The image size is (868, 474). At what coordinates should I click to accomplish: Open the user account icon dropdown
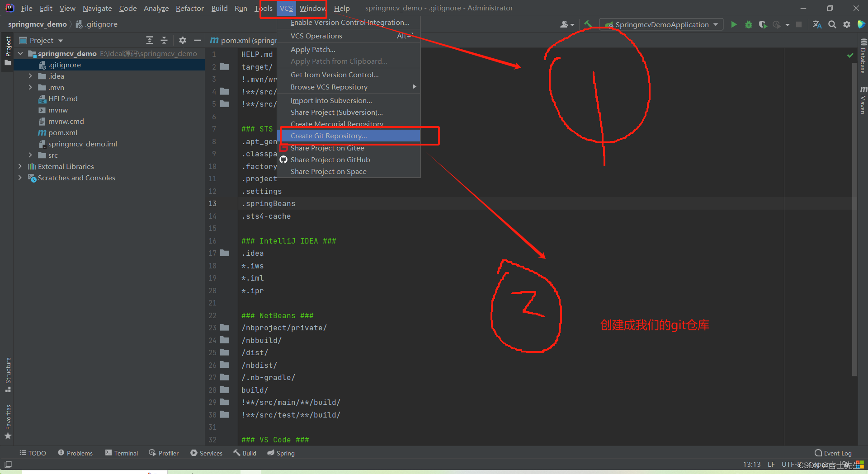[567, 24]
